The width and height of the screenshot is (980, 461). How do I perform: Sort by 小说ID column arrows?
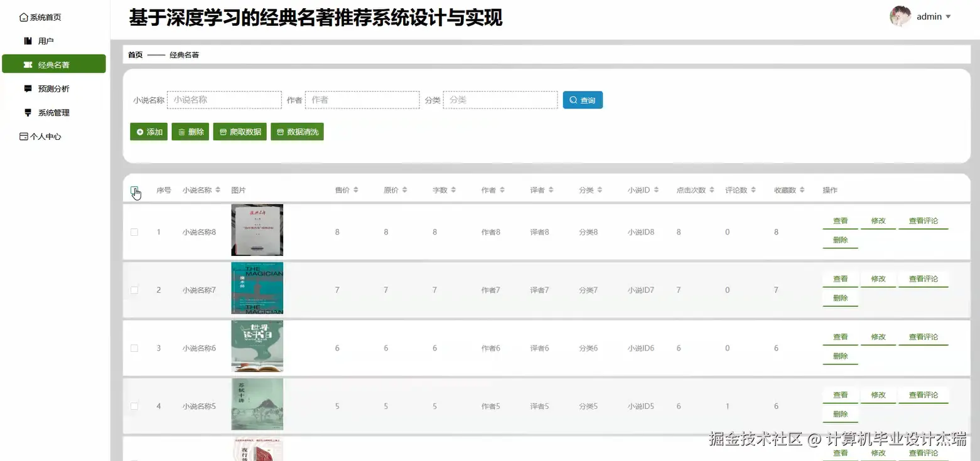655,190
